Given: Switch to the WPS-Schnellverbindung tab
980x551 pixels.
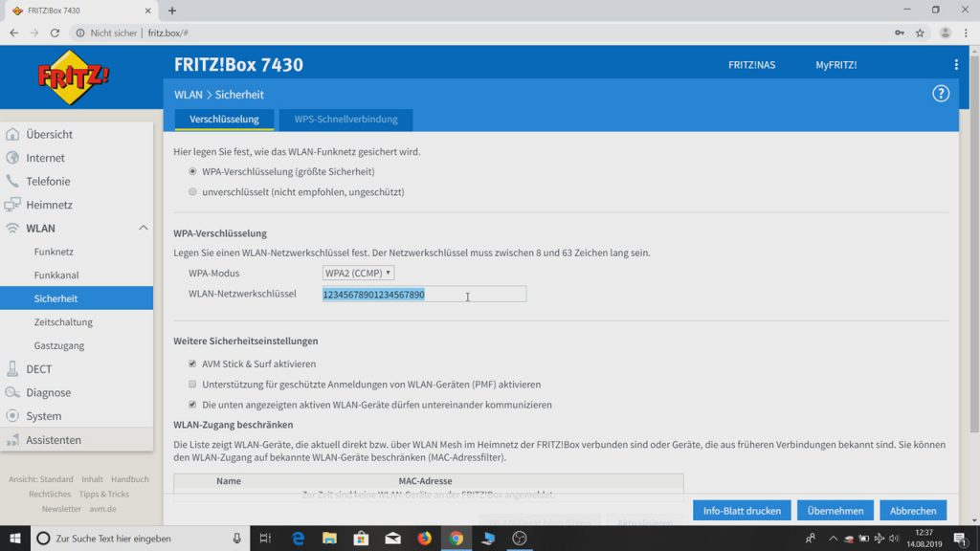Looking at the screenshot, I should coord(345,120).
